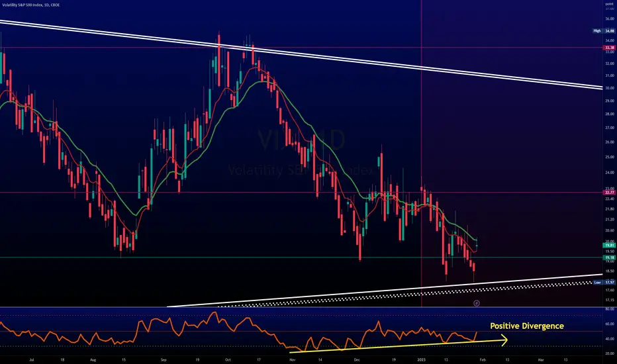Click the 18.50 price axis value
This screenshot has height=364, width=617.
point(610,271)
